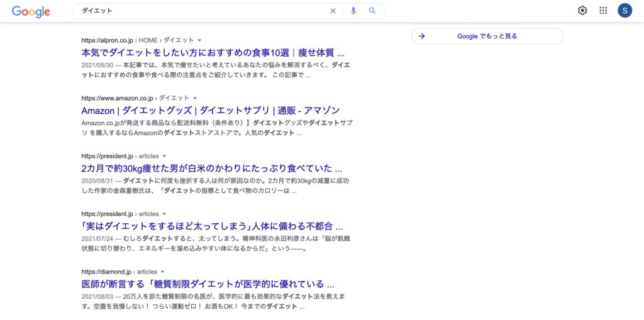
Task: Click the Google logo
Action: 31,11
